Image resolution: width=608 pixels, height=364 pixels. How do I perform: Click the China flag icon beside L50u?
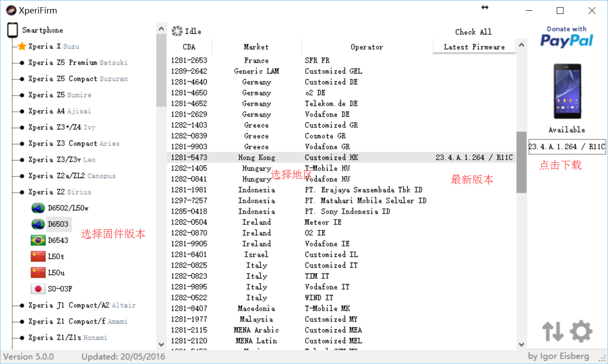(38, 273)
